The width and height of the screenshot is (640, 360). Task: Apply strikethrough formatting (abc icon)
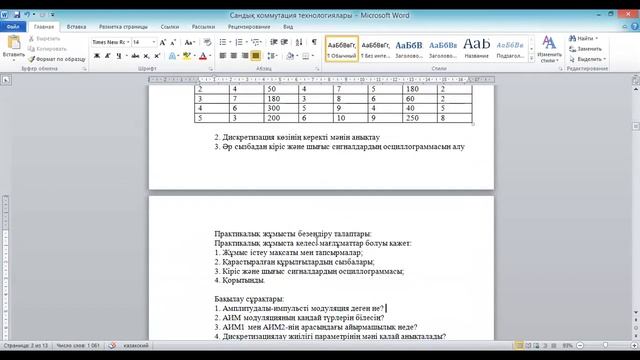[135, 56]
